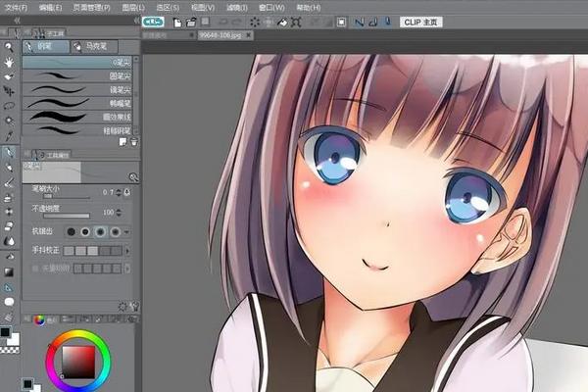Pick color in the color wheel square
This screenshot has height=392, width=588.
point(78,362)
